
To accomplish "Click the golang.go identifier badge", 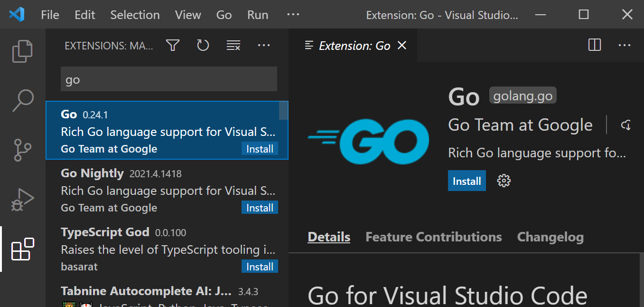I will [x=523, y=96].
